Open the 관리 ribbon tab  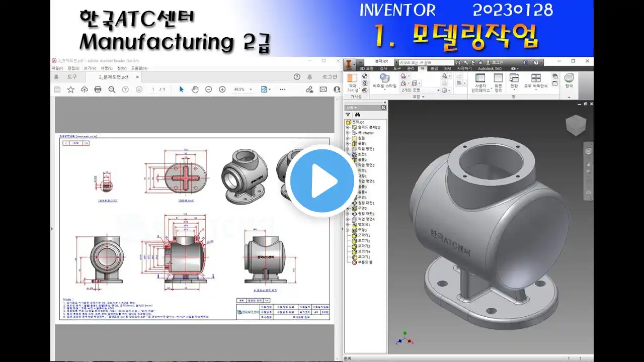(x=411, y=68)
